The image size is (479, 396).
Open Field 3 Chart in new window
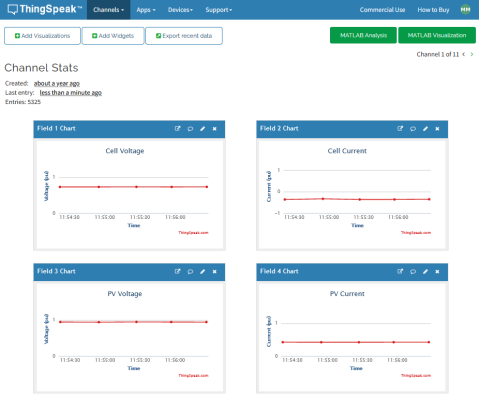pyautogui.click(x=177, y=271)
